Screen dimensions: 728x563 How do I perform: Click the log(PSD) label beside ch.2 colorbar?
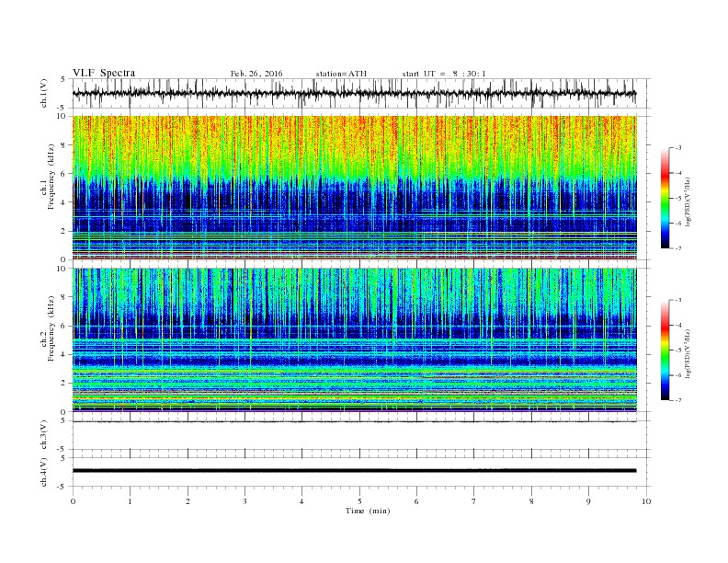[688, 354]
